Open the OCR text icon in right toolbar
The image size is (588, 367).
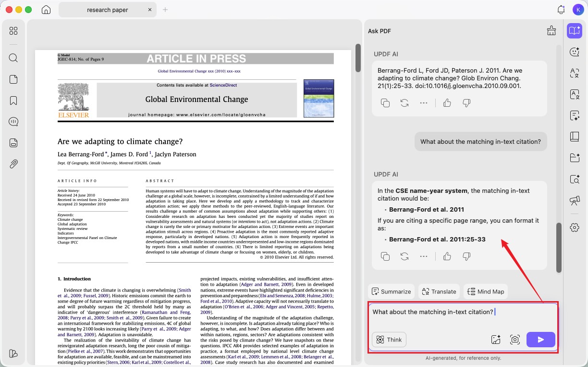coord(575,94)
